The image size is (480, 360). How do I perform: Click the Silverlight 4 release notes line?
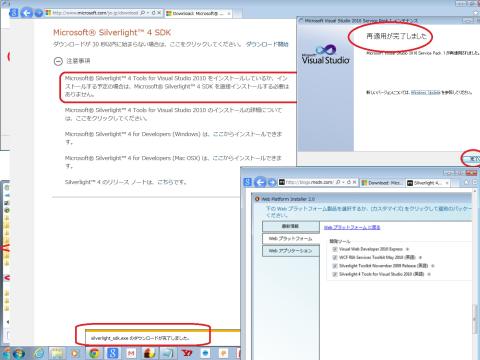click(126, 182)
